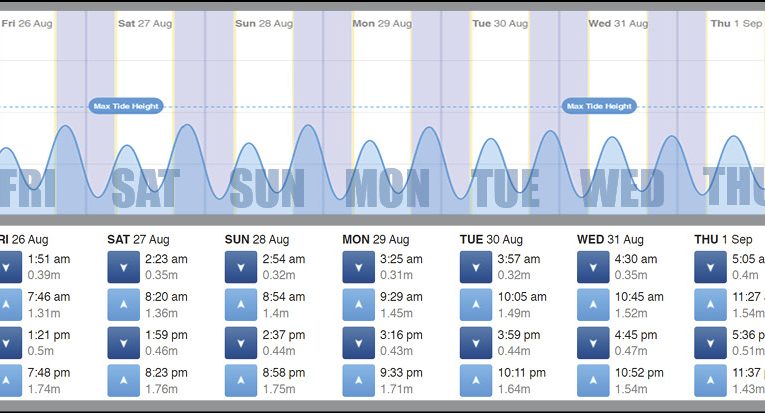Click the low tide icon beside 3:25 am
The image size is (765, 413).
tap(358, 267)
